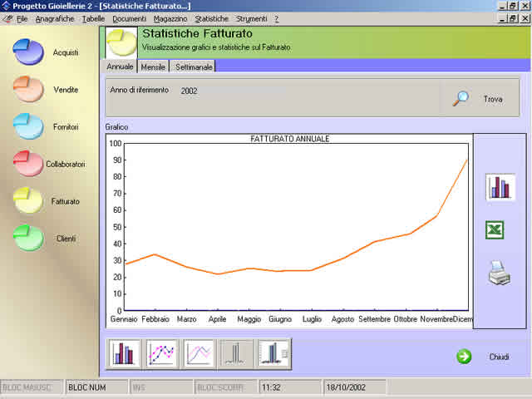Click the Chiudi button label
This screenshot has width=532, height=399.
coord(499,357)
